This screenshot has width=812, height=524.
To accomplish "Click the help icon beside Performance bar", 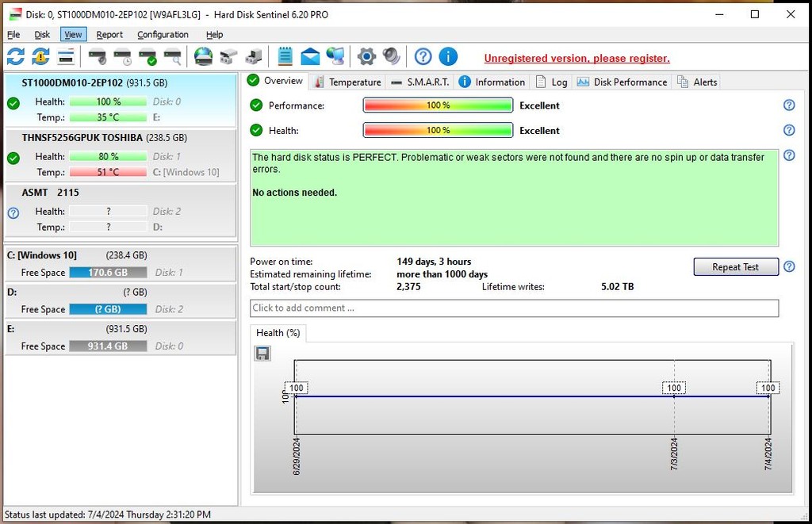I will (x=789, y=105).
